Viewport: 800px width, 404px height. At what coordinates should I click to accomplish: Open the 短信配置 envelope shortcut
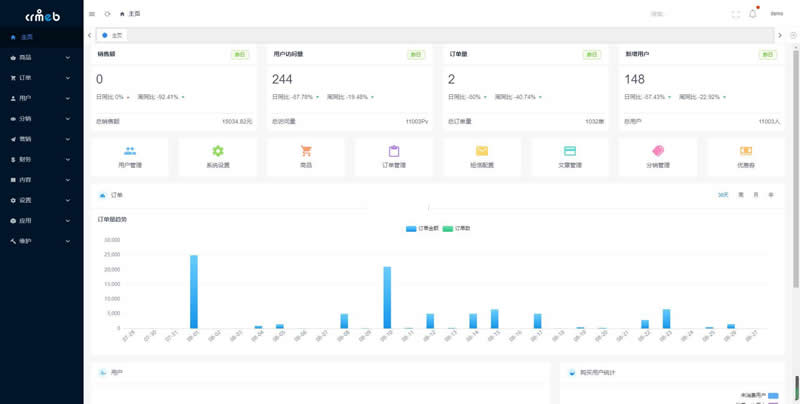click(482, 151)
